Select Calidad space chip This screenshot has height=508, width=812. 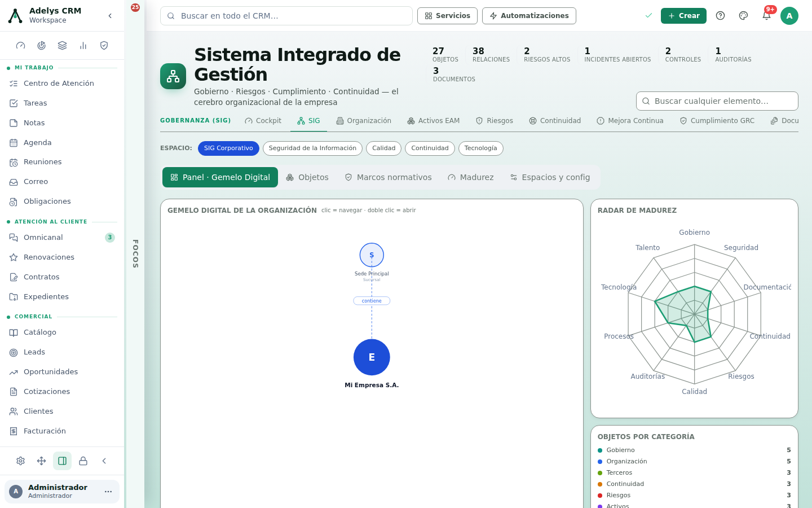384,148
